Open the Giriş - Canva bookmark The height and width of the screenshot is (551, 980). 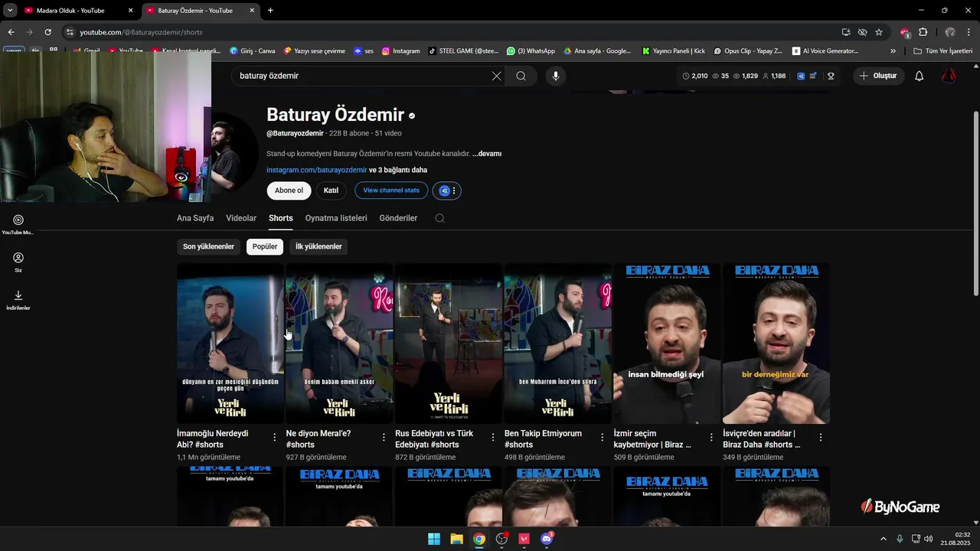point(252,51)
